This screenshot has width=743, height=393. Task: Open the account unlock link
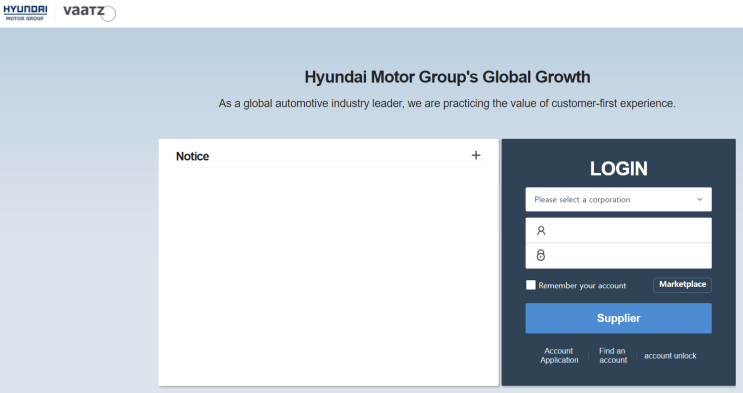[x=670, y=356]
